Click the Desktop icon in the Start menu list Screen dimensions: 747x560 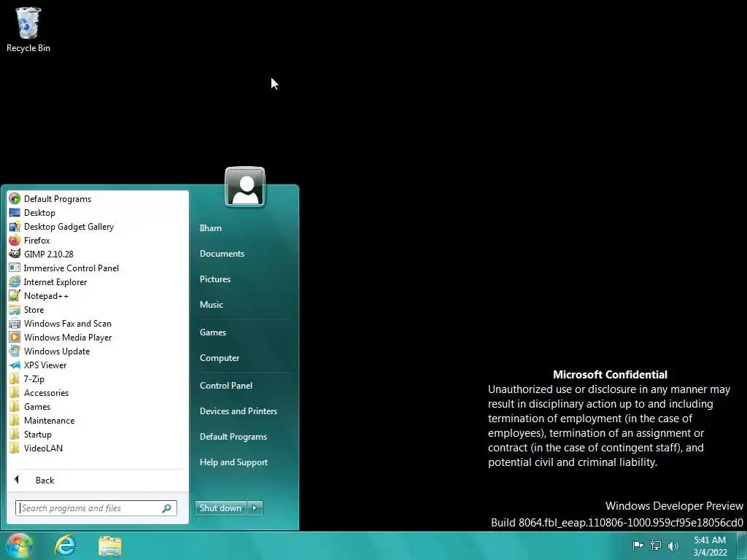pos(15,212)
